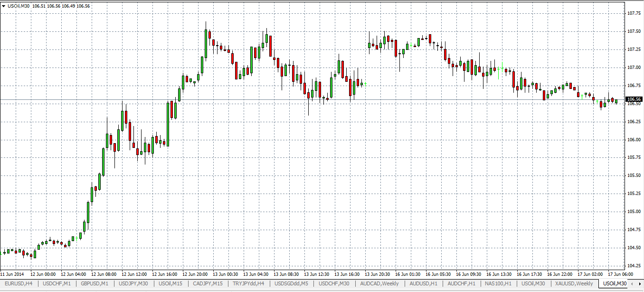This screenshot has width=644, height=292.
Task: Click the 104.25 price axis label
Action: pos(634,266)
